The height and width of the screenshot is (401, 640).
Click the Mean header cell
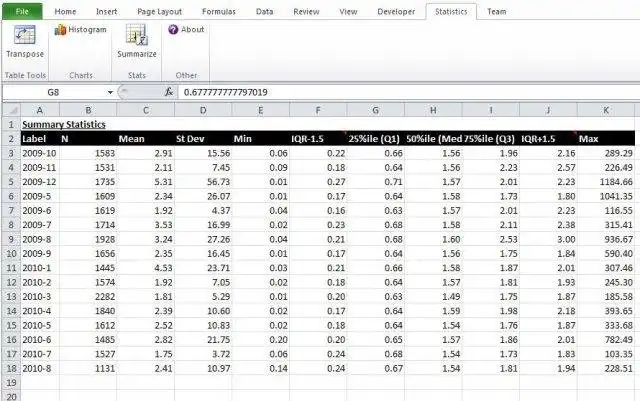(x=145, y=139)
